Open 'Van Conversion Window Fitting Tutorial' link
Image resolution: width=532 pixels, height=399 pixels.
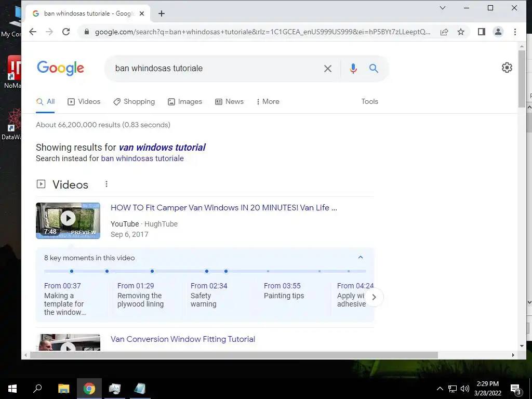tap(183, 339)
